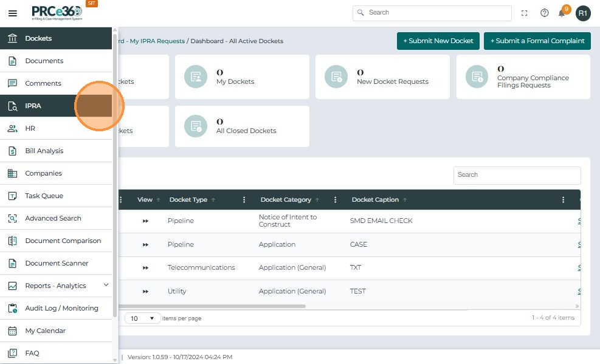Image resolution: width=600 pixels, height=364 pixels.
Task: Open Advanced Search from the sidebar
Action: [53, 218]
